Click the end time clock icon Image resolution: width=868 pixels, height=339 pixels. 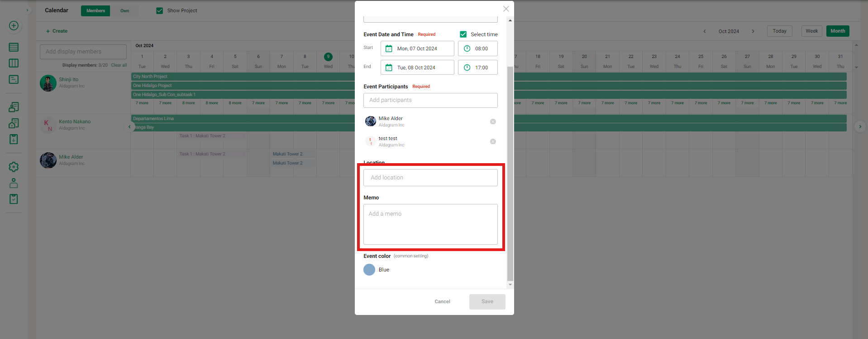coord(467,68)
